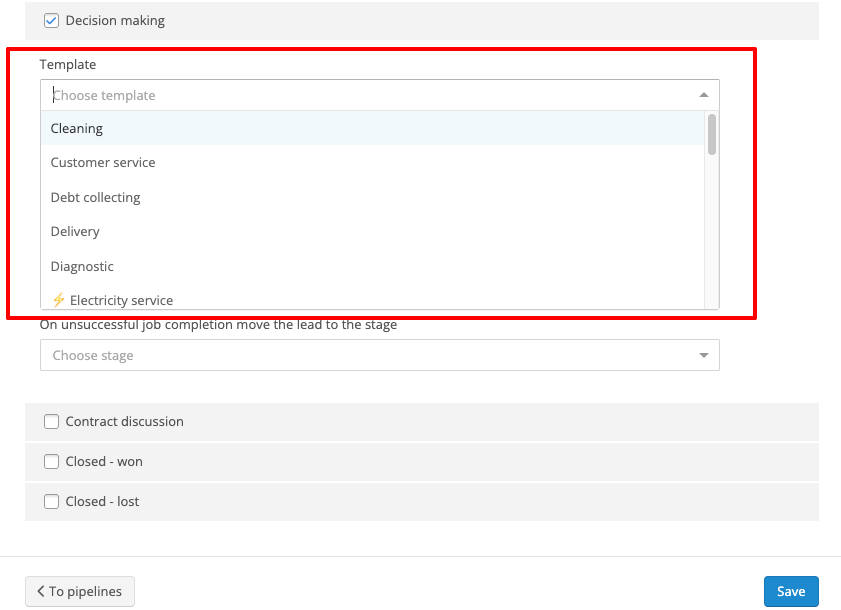Go back with To pipelines button
The image size is (841, 610).
pyautogui.click(x=80, y=591)
